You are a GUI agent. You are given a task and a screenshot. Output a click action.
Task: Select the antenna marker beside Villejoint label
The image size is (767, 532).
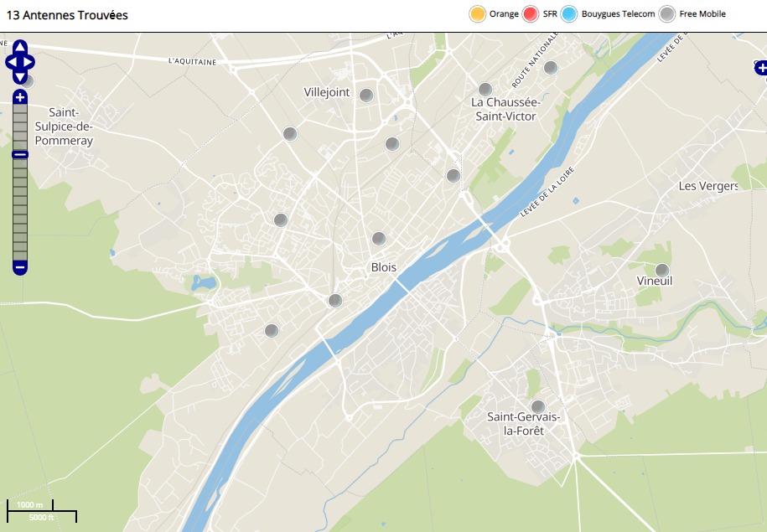pos(366,96)
